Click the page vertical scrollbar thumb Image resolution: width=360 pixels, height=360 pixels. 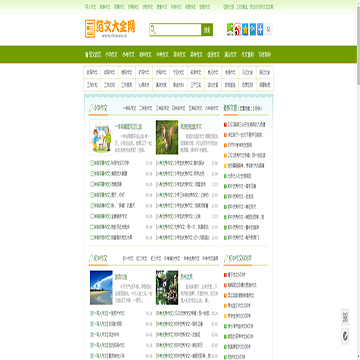pos(358,43)
